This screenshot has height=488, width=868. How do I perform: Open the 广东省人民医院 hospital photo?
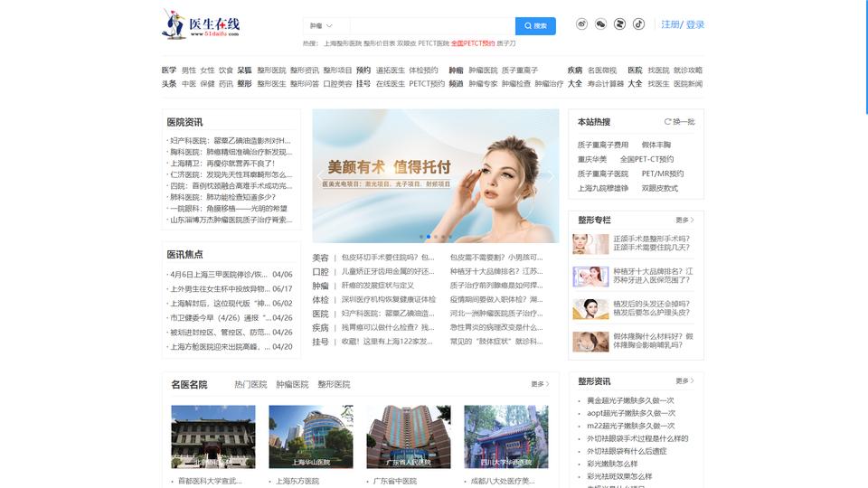click(409, 436)
